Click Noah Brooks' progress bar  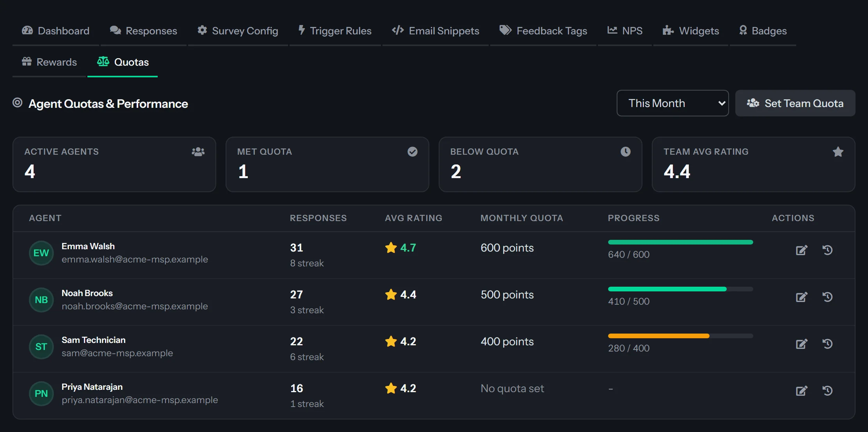point(680,289)
